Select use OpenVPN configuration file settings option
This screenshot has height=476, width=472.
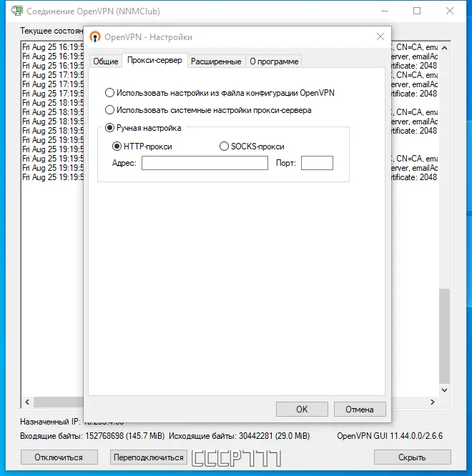click(220, 93)
